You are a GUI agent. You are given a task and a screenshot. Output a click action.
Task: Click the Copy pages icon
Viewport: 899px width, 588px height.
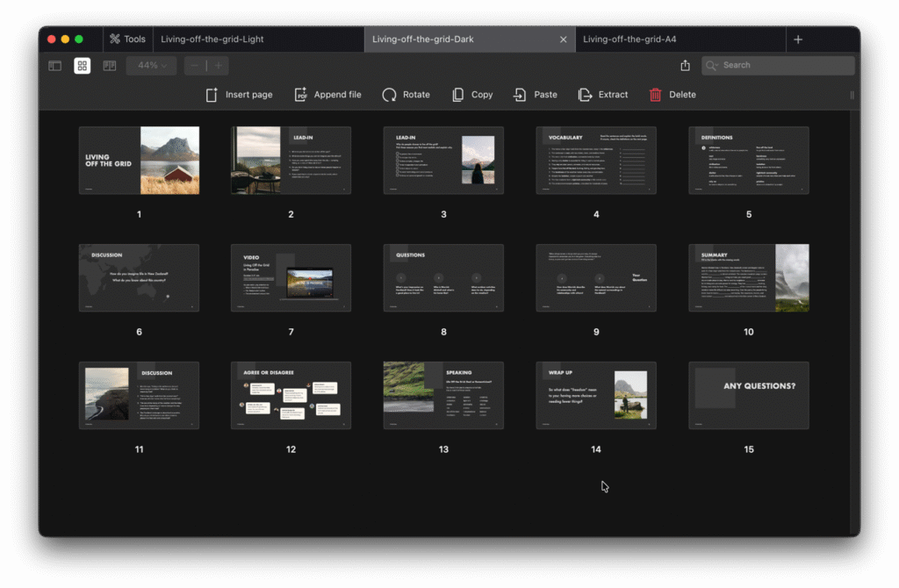coord(458,95)
